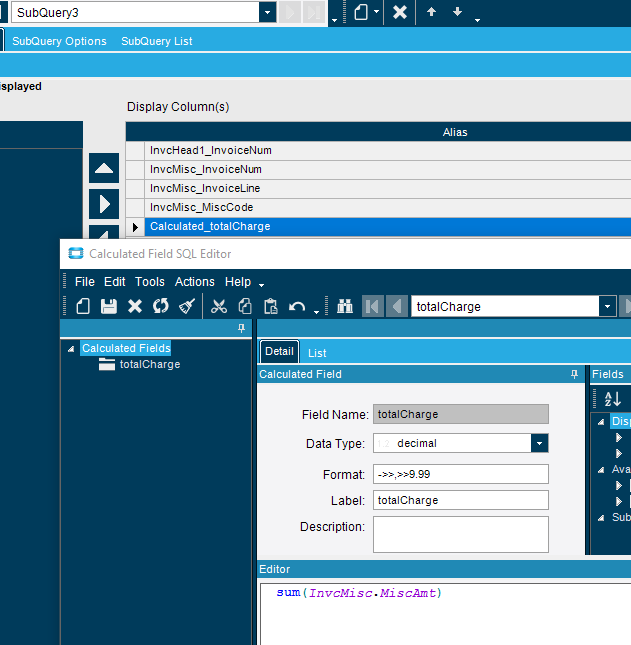Click the Undo arrow icon

(x=297, y=306)
